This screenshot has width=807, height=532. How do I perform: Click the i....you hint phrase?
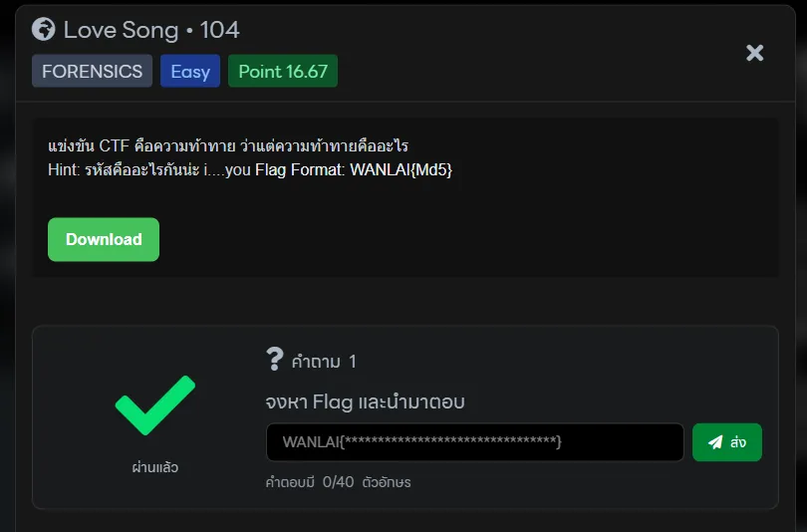pos(226,170)
